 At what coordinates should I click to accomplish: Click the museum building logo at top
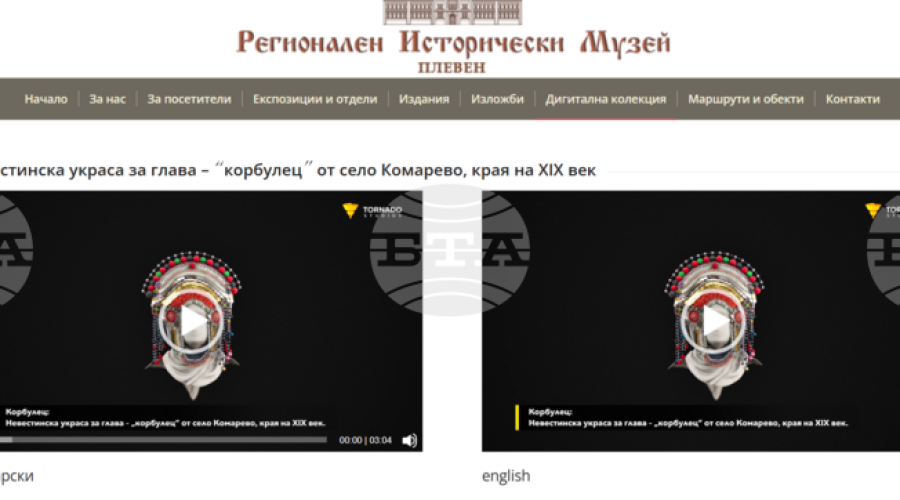453,13
